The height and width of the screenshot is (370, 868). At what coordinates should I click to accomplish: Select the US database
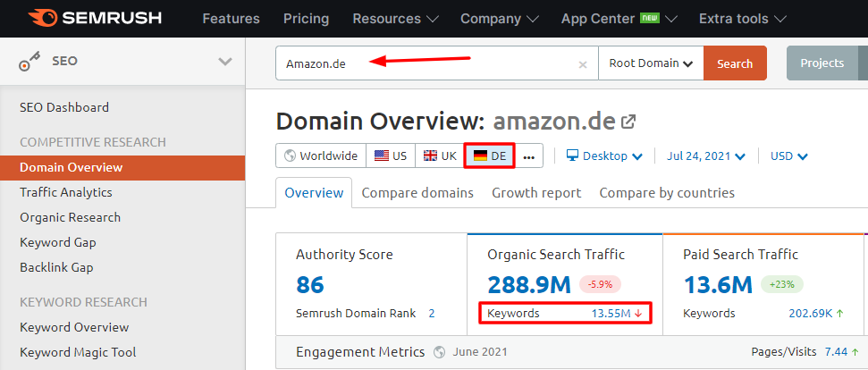[x=391, y=156]
